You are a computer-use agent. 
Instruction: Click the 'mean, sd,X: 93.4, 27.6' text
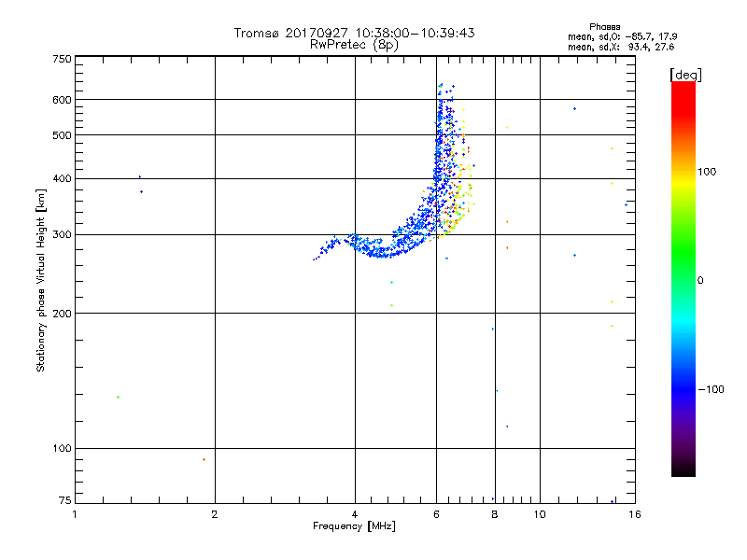click(621, 47)
